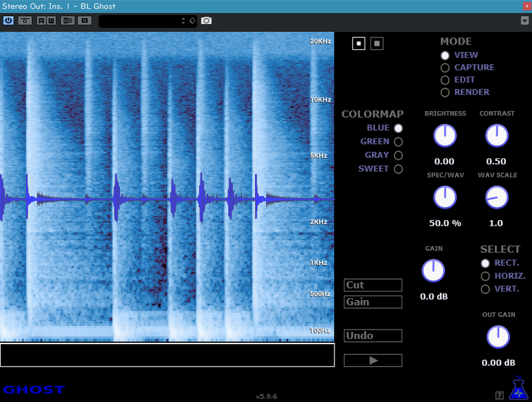Click the BRIGHTNESS knob
The image size is (532, 402).
coord(445,136)
